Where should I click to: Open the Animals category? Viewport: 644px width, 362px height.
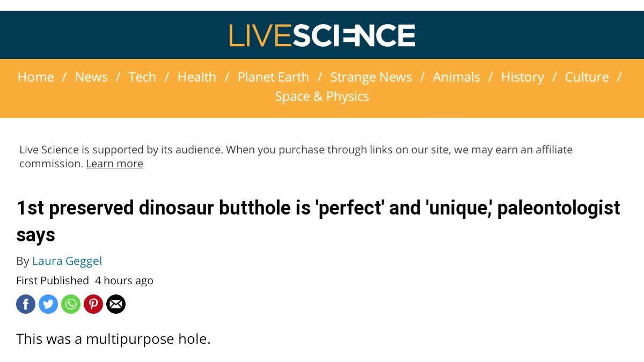coord(456,77)
